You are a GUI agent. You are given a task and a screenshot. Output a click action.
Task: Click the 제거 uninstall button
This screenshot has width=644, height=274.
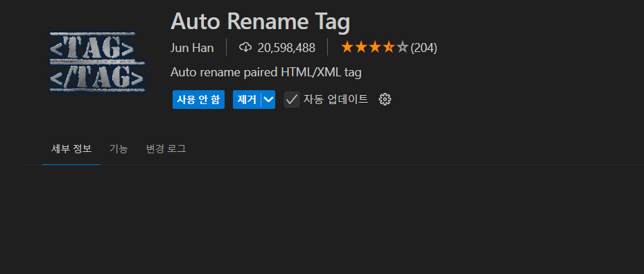click(247, 99)
